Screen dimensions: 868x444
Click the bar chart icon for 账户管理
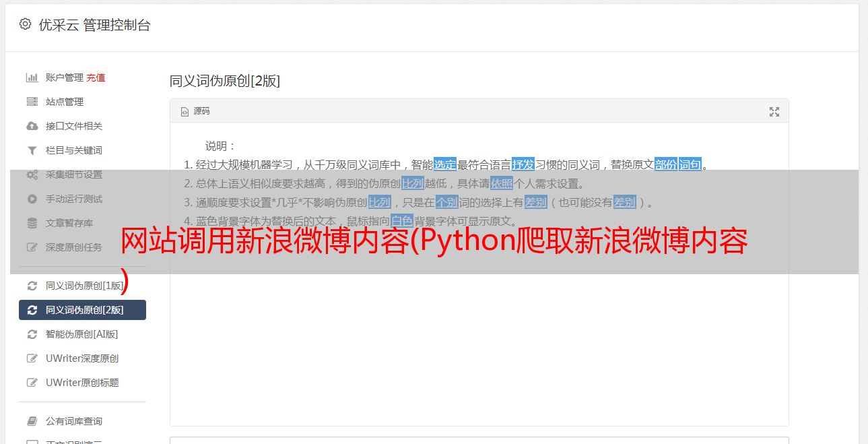(x=32, y=77)
